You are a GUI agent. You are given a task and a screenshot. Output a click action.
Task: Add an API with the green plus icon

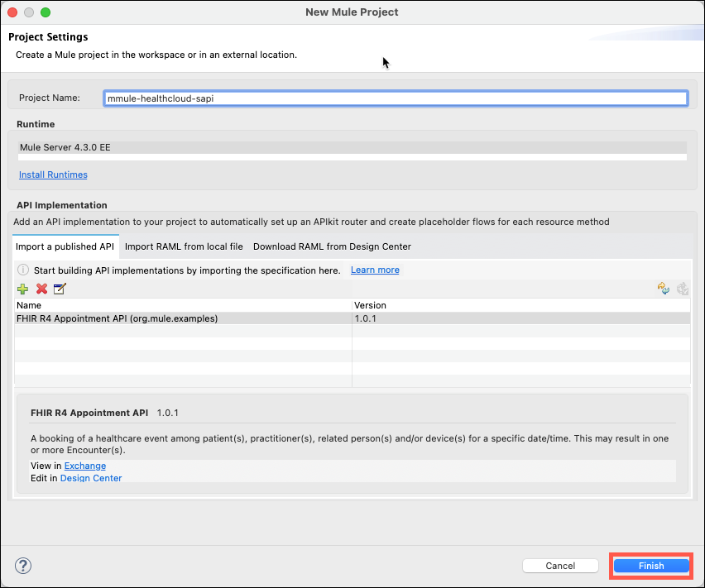pyautogui.click(x=22, y=289)
